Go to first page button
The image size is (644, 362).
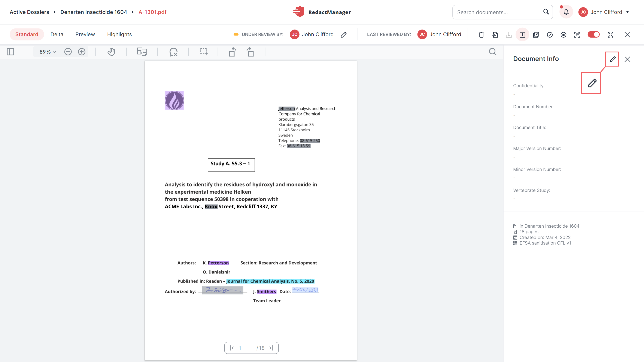tap(232, 348)
